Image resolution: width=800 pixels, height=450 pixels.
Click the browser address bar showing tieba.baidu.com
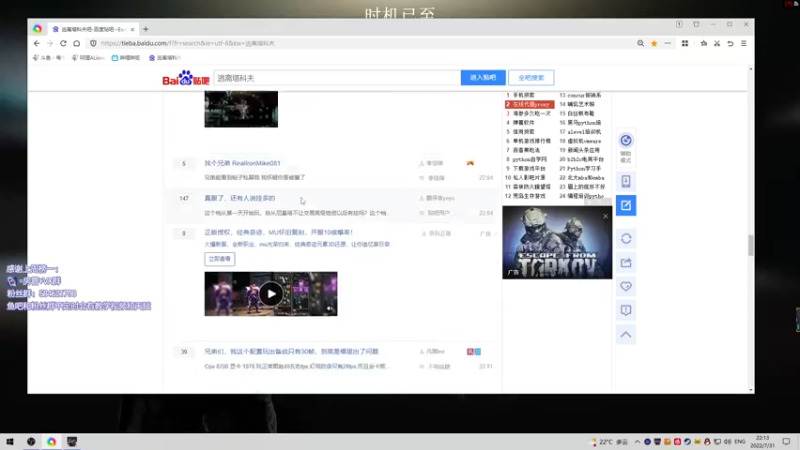357,43
